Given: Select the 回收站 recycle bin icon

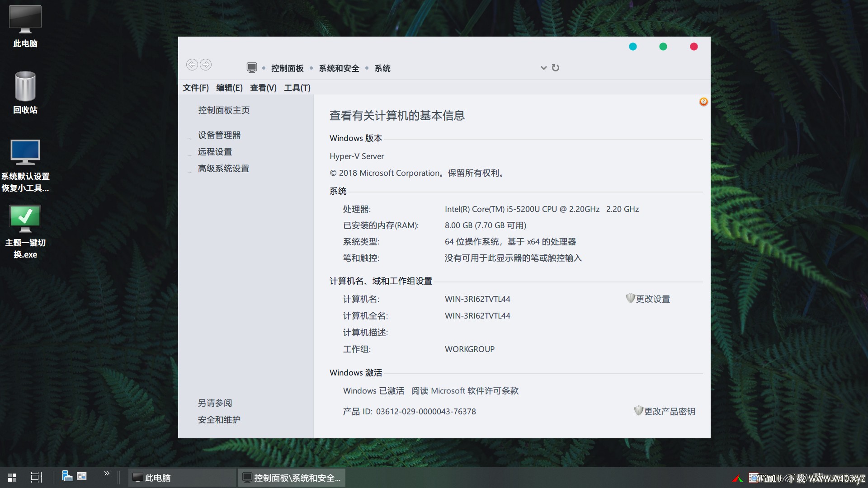Looking at the screenshot, I should coord(25,93).
